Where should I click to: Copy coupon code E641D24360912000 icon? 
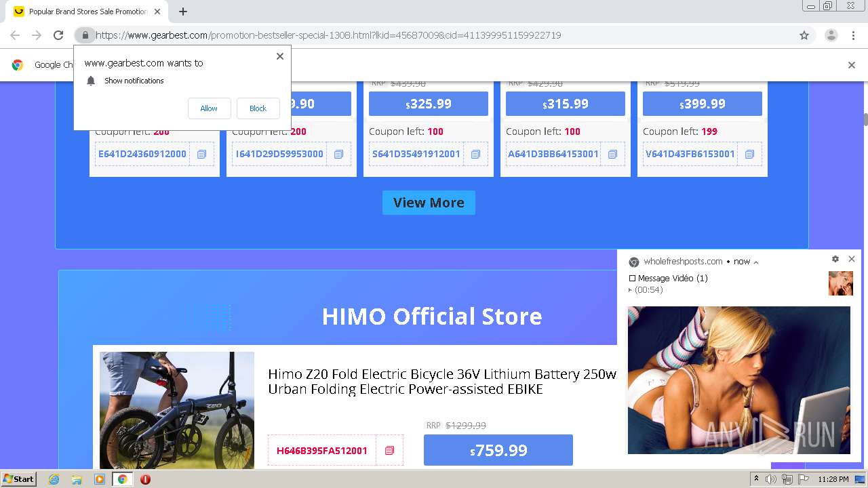tap(201, 154)
